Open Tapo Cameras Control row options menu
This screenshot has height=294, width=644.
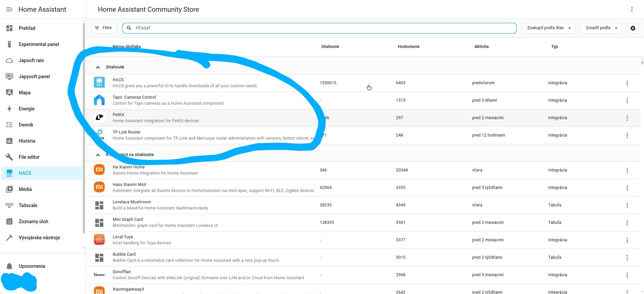click(627, 100)
